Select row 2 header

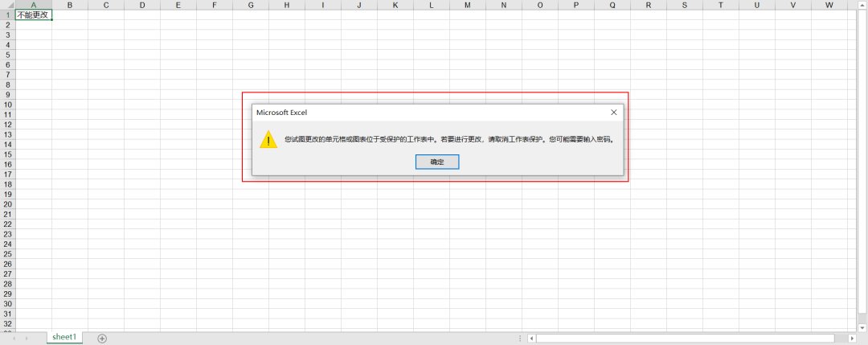pos(8,25)
